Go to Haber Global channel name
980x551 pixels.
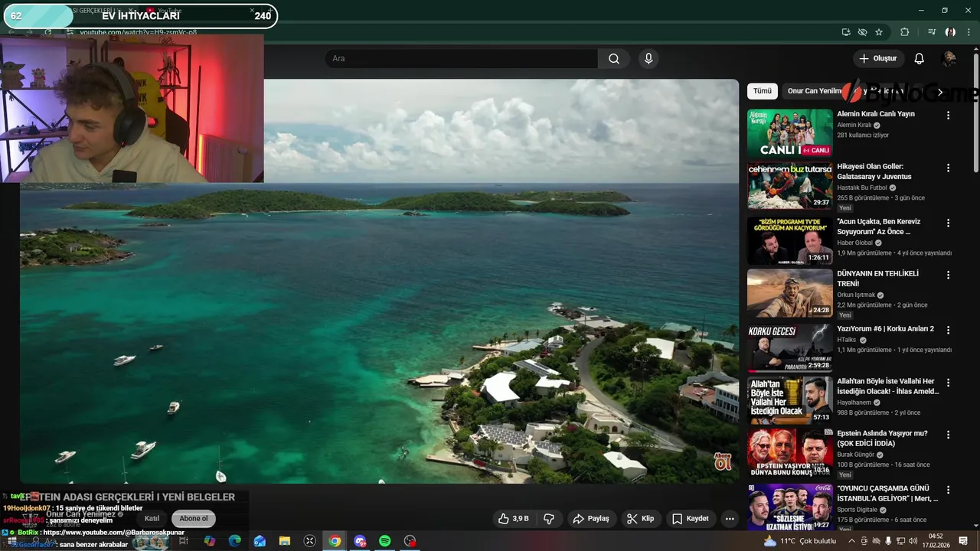point(854,243)
